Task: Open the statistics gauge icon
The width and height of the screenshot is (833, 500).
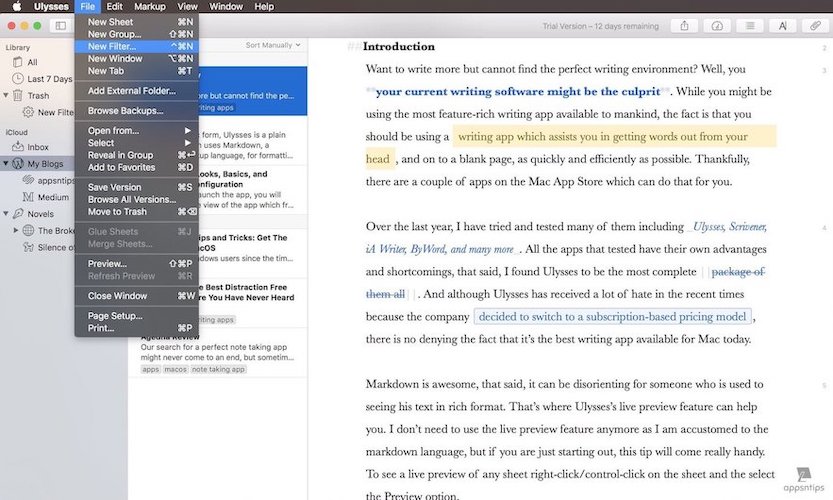Action: (x=717, y=25)
